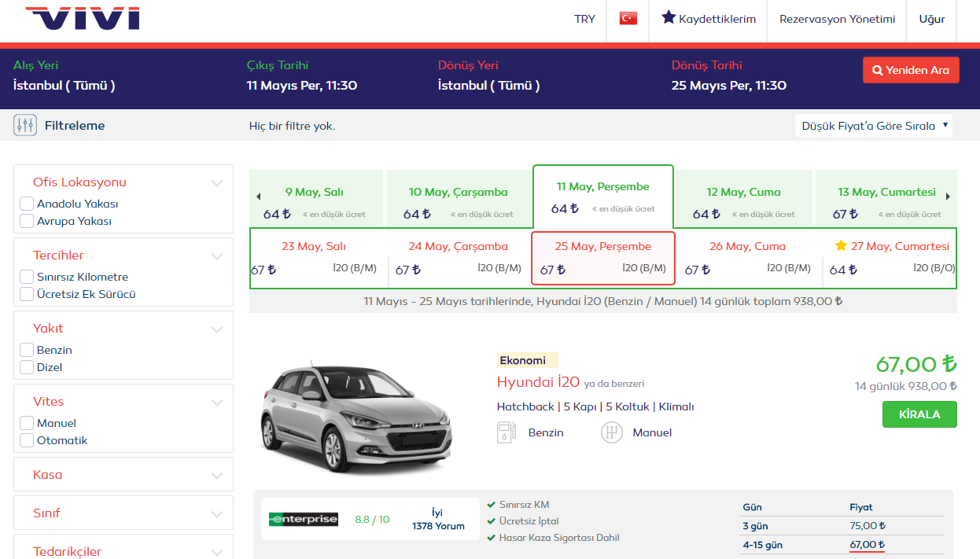Tick the Benzin fuel checkbox
The image size is (980, 559).
27,350
